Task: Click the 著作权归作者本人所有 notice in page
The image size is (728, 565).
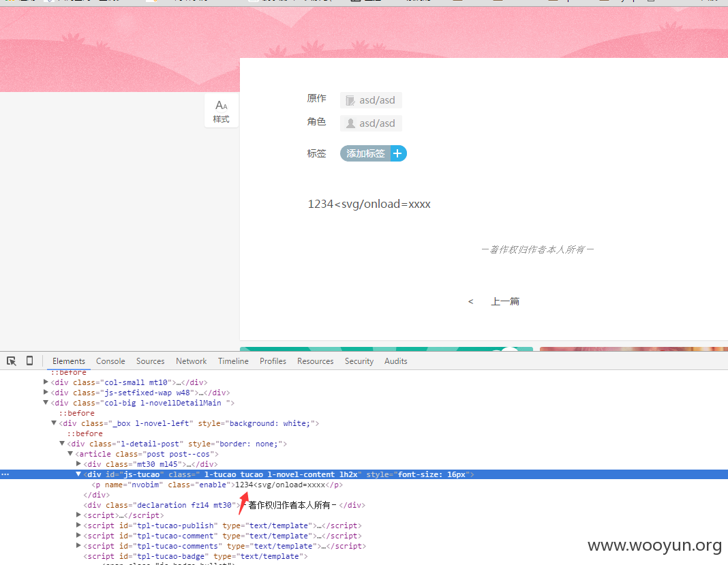Action: click(x=537, y=249)
